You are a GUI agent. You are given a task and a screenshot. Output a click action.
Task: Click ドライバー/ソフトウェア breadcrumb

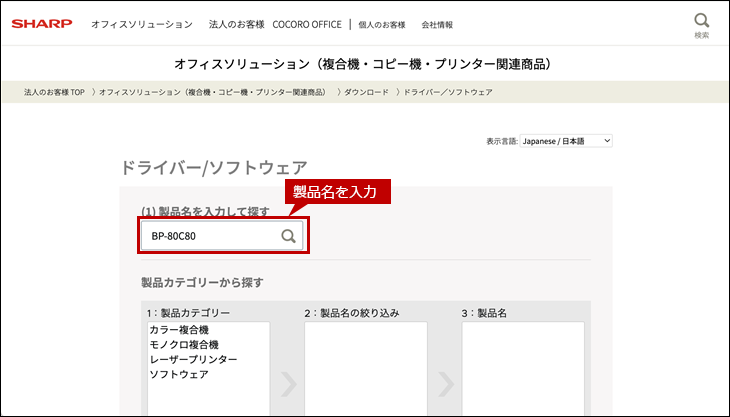(x=447, y=92)
